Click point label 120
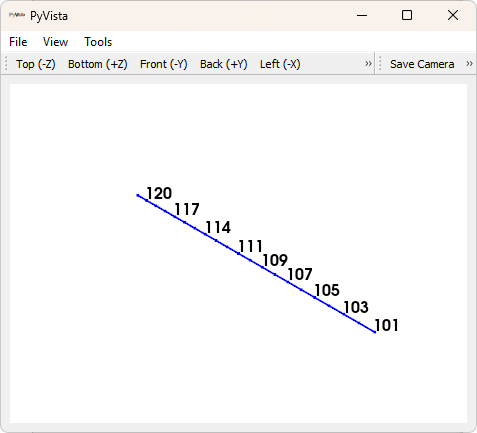Image resolution: width=477 pixels, height=433 pixels. pos(159,193)
